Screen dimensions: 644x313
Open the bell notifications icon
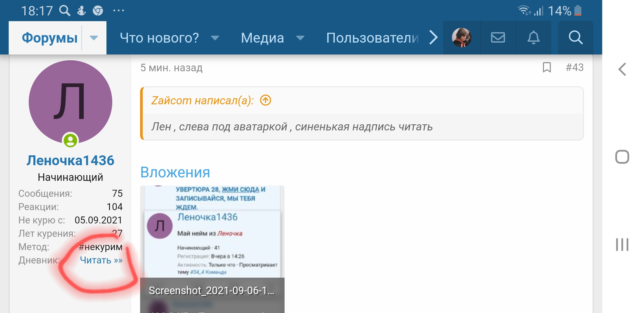[x=533, y=38]
